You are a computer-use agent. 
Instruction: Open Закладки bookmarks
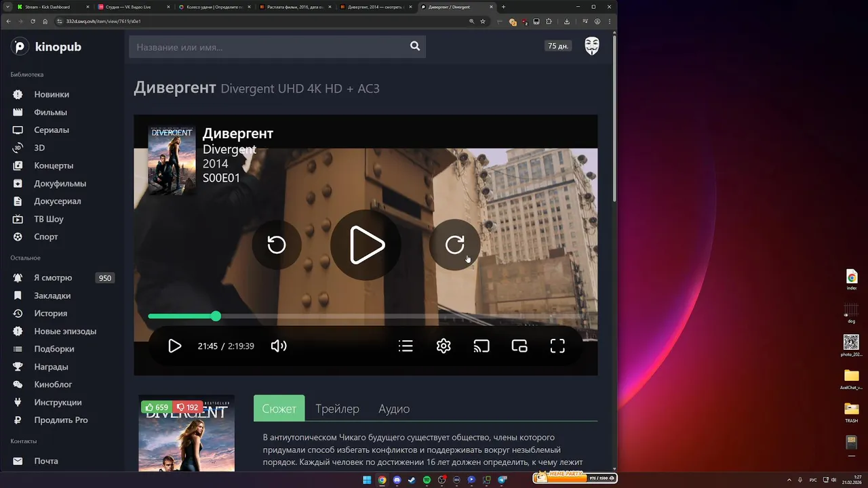(52, 296)
